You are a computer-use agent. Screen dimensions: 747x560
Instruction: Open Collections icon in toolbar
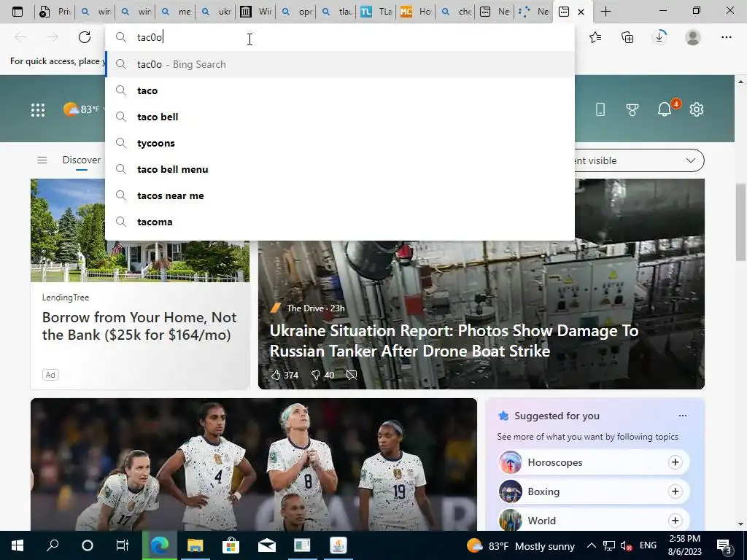(627, 37)
